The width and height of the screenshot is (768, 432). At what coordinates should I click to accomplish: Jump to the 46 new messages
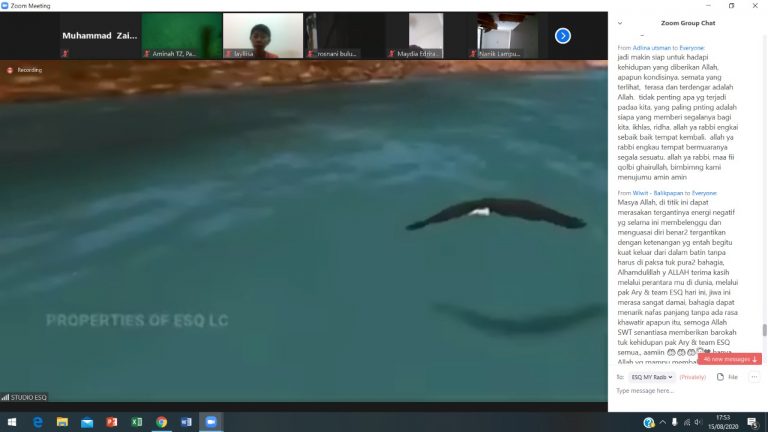pos(731,359)
